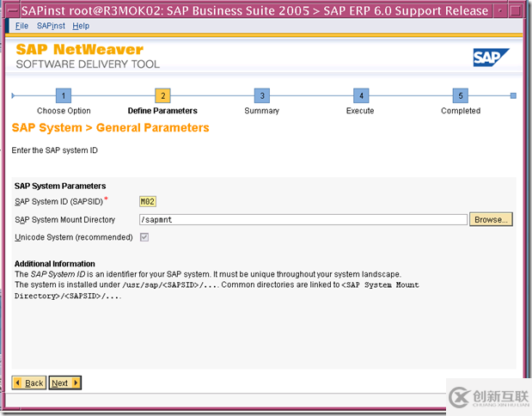Click the 'SAP System > General Parameters' heading

pos(110,128)
